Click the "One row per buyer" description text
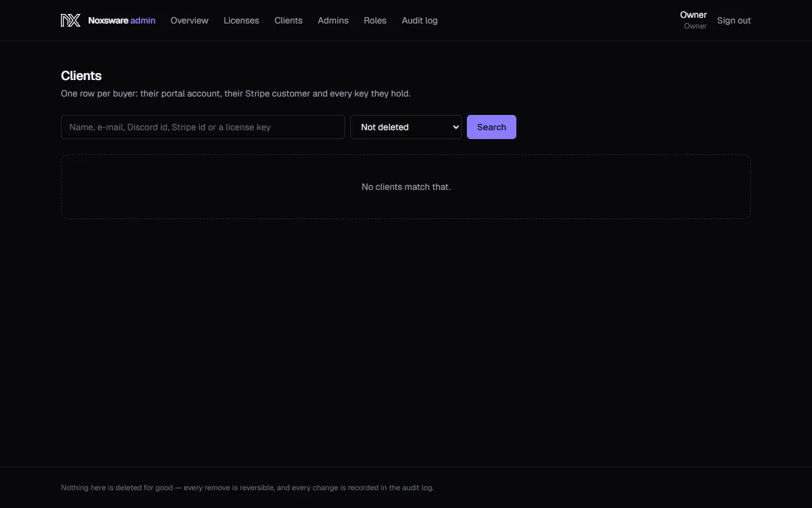The image size is (812, 508). (236, 93)
